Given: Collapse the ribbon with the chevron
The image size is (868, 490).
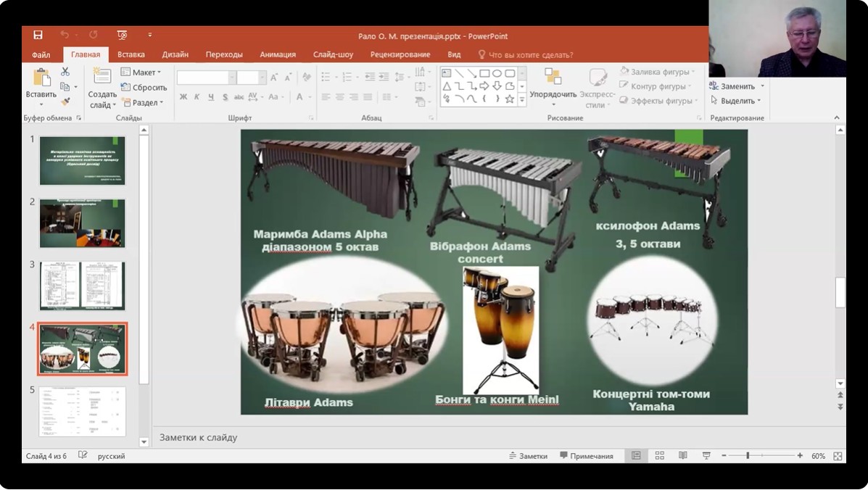Looking at the screenshot, I should 836,118.
